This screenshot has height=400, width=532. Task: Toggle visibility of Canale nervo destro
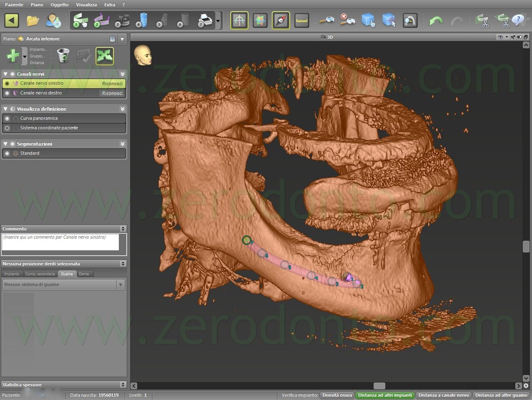(7, 93)
